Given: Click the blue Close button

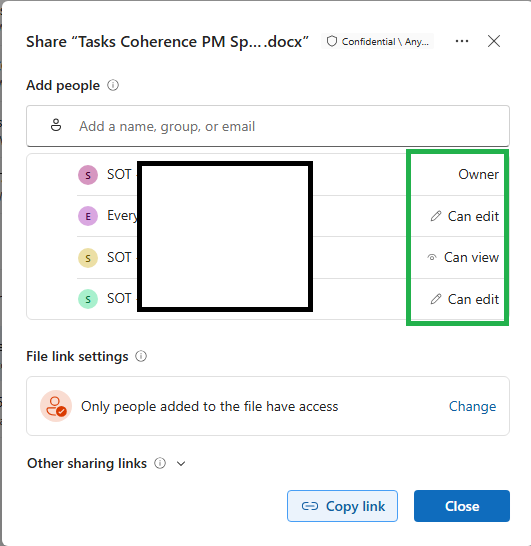Looking at the screenshot, I should tap(462, 506).
